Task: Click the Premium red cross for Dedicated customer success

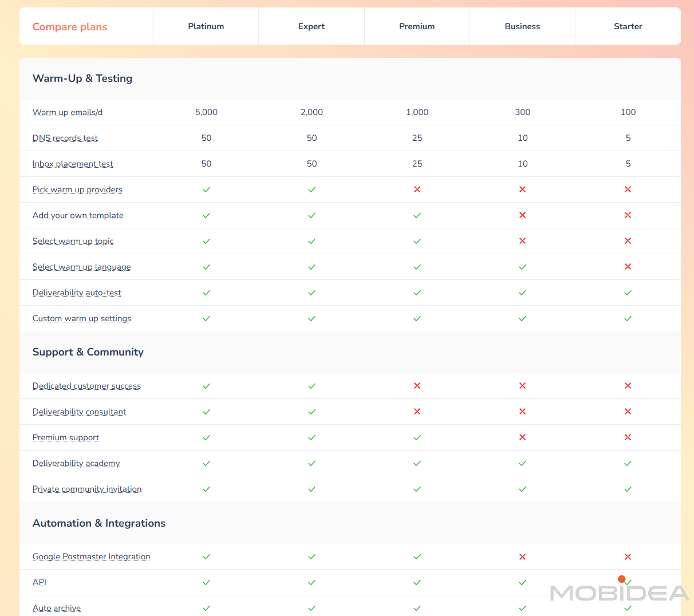Action: (417, 386)
